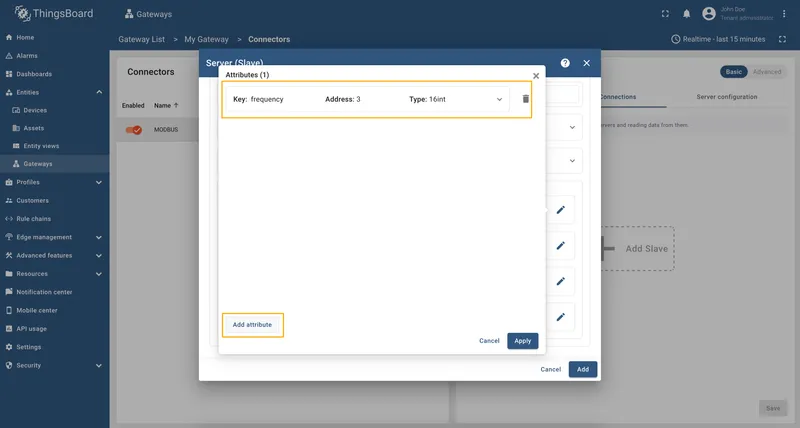Expand first collapsed section in Slave dialog
Screen dimensions: 800x428
tap(572, 128)
